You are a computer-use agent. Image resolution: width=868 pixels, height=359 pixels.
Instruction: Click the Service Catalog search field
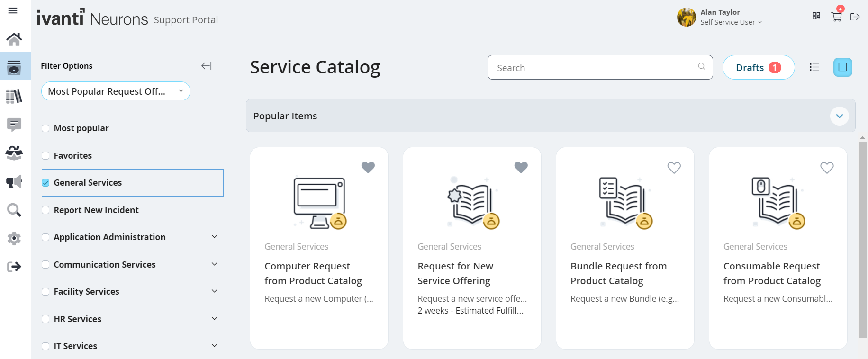coord(595,68)
